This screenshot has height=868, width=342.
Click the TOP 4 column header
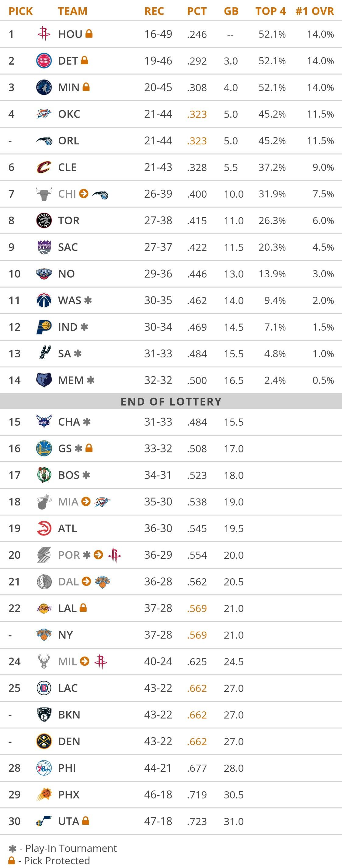click(270, 11)
